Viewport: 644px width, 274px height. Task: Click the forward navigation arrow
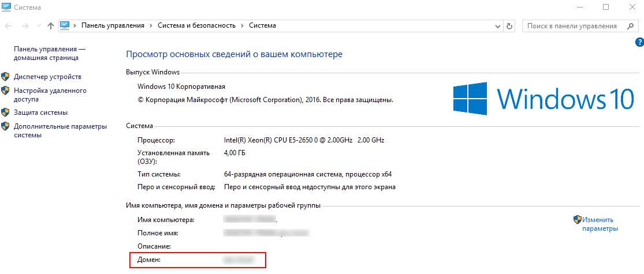point(25,26)
